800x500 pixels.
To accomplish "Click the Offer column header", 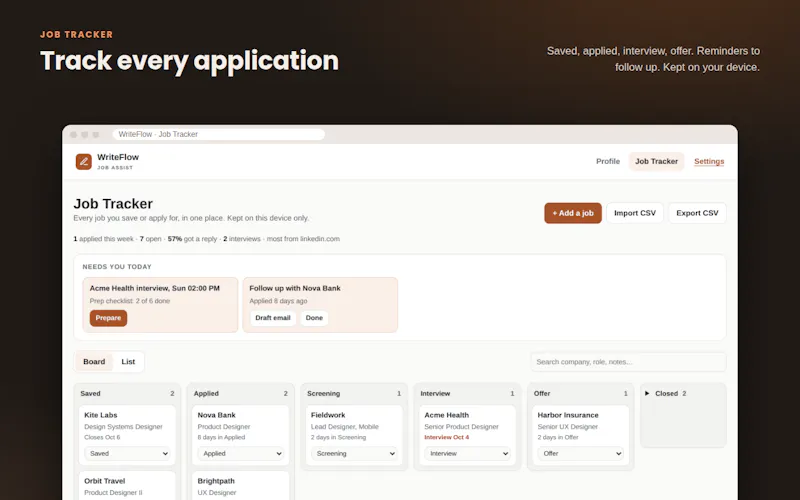I will (x=542, y=393).
